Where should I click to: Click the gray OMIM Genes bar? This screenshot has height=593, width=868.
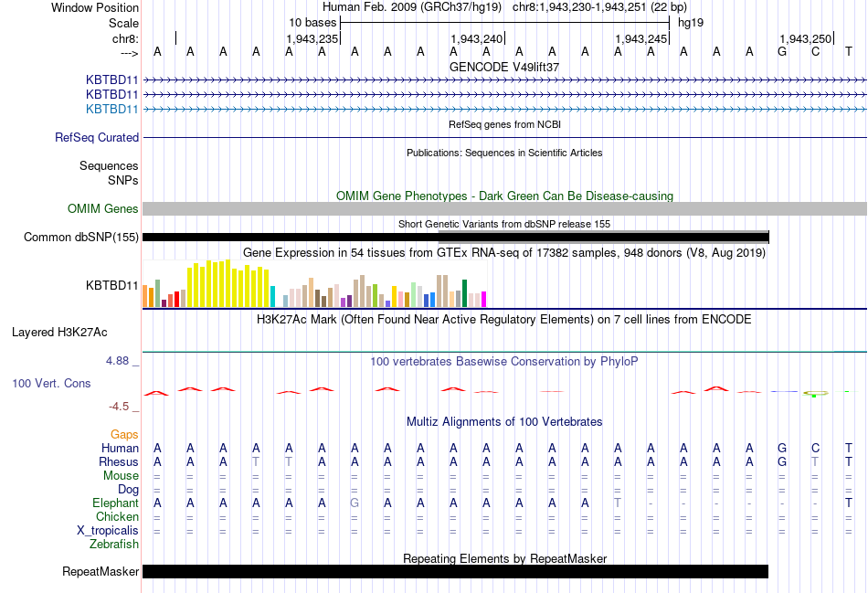[x=504, y=208]
